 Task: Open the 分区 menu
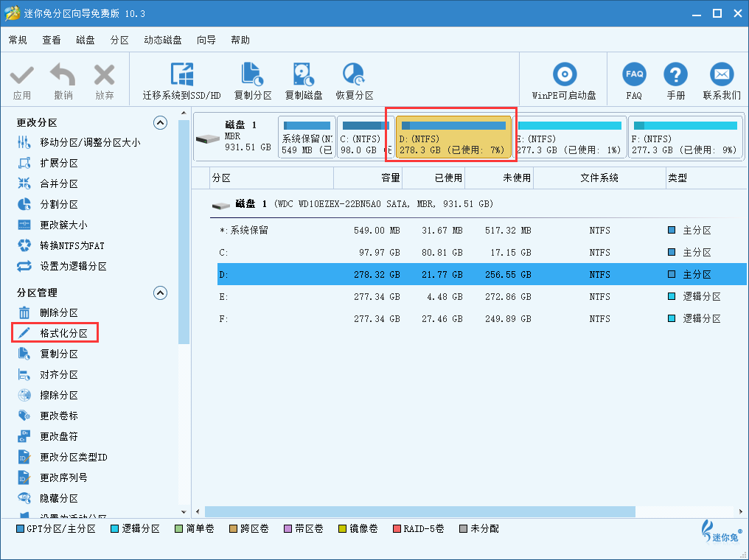click(119, 40)
